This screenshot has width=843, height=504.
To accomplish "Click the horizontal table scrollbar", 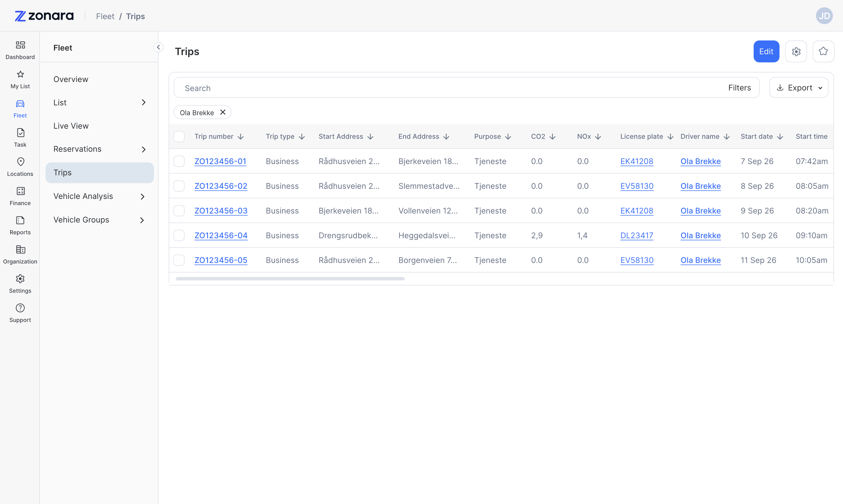I will (290, 279).
